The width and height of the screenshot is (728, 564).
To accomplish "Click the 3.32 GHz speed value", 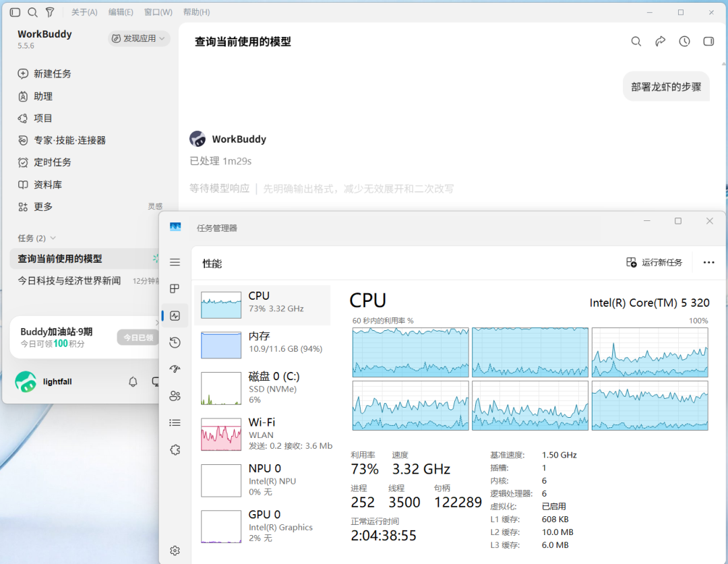I will coord(421,469).
